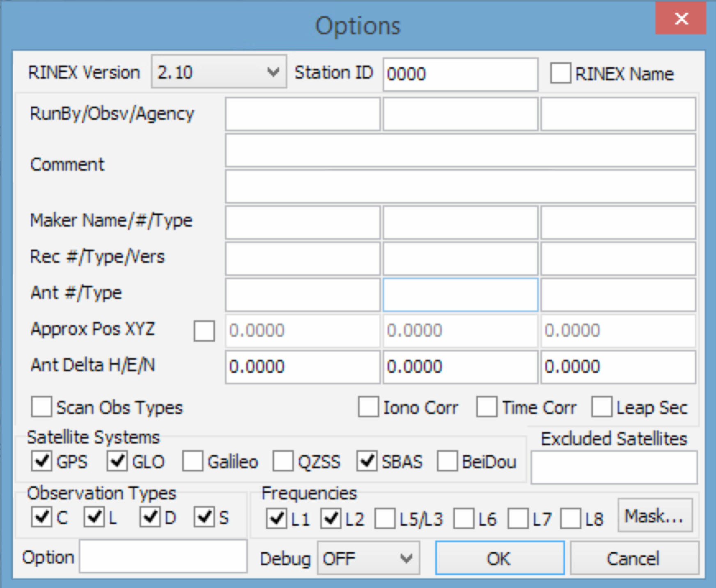Uncheck the GPS satellite system
Viewport: 716px width, 588px height.
point(41,461)
